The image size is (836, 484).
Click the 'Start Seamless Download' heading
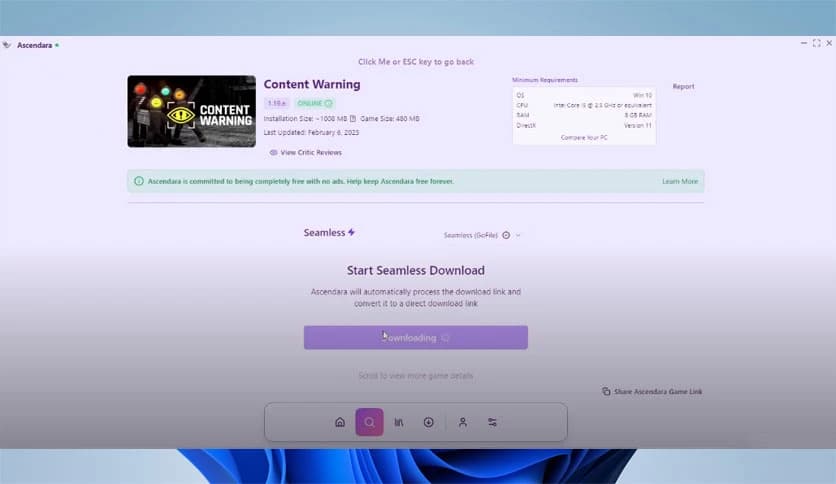point(416,270)
